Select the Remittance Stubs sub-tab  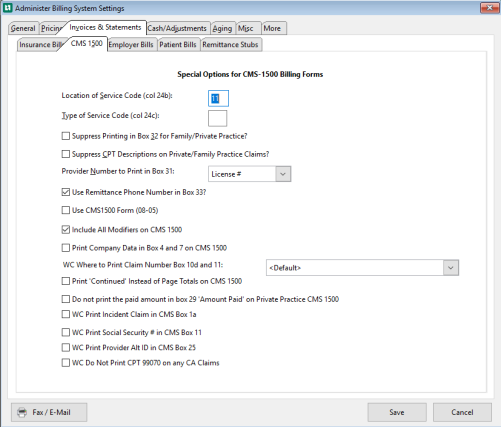click(x=230, y=45)
